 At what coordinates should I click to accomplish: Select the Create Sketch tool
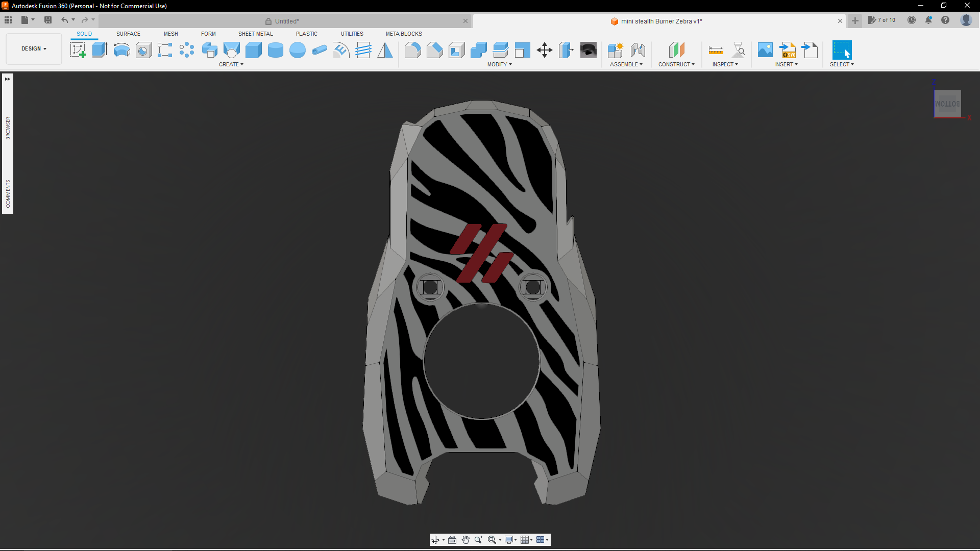(78, 49)
